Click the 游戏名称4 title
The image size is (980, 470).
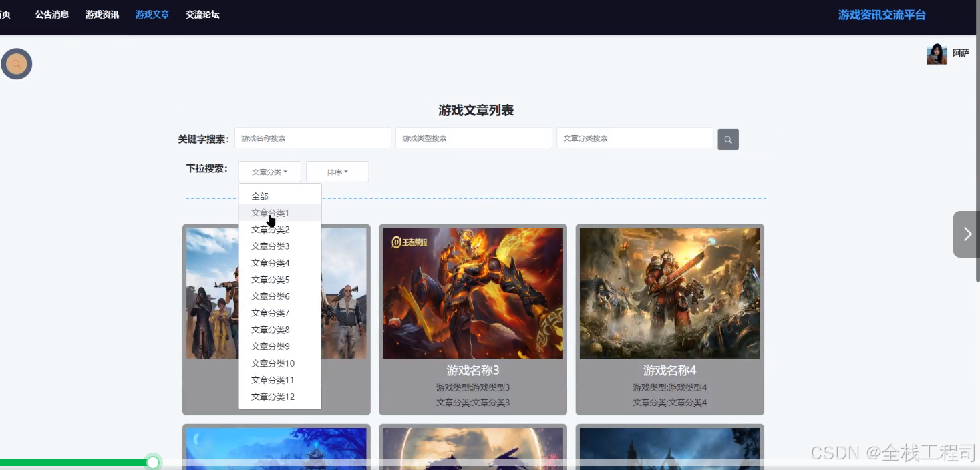pyautogui.click(x=670, y=370)
